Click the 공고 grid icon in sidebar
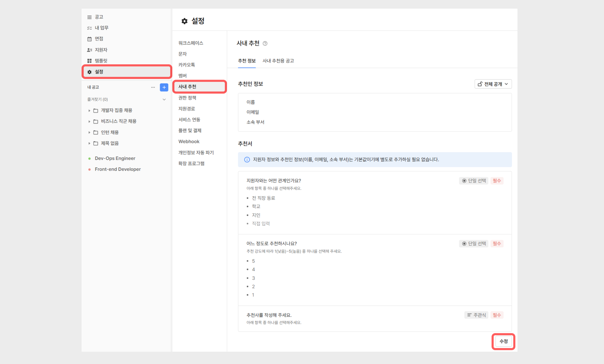Screen dimensions: 604x364 pos(89,17)
